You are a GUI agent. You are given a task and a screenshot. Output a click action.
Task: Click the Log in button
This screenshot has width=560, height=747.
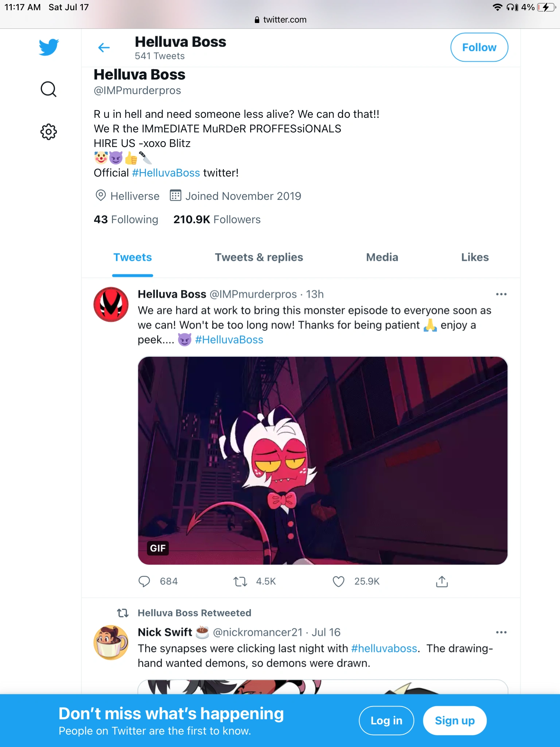(x=386, y=720)
